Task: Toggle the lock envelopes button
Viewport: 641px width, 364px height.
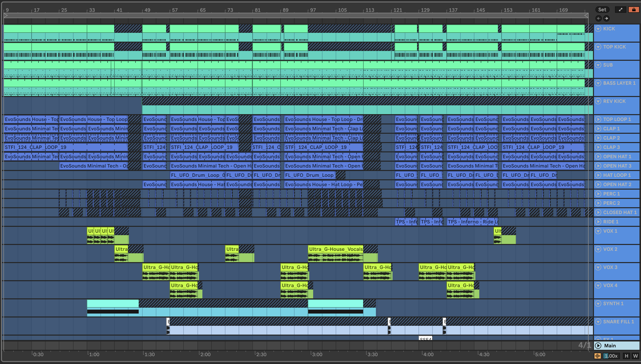Action: (634, 10)
